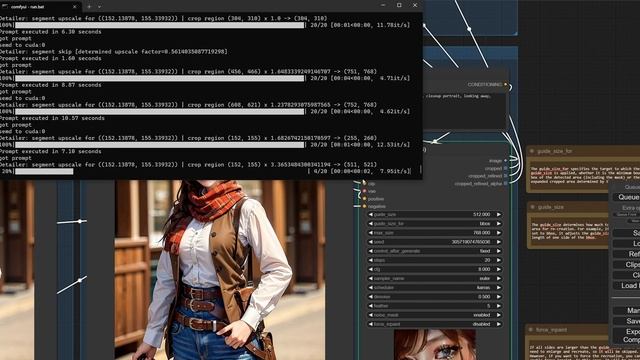Click the cropped_refined_alpha output port

click(x=506, y=184)
